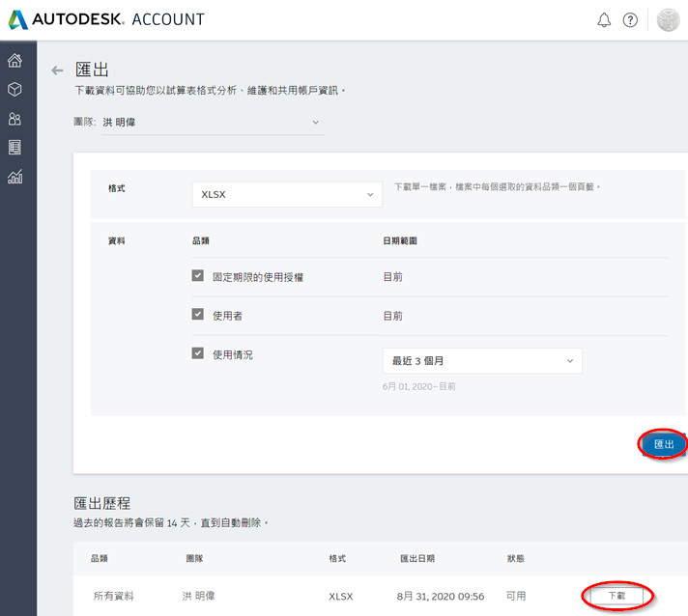Click the XLSX cell in history row
Viewport: 688px width, 616px height.
341,597
